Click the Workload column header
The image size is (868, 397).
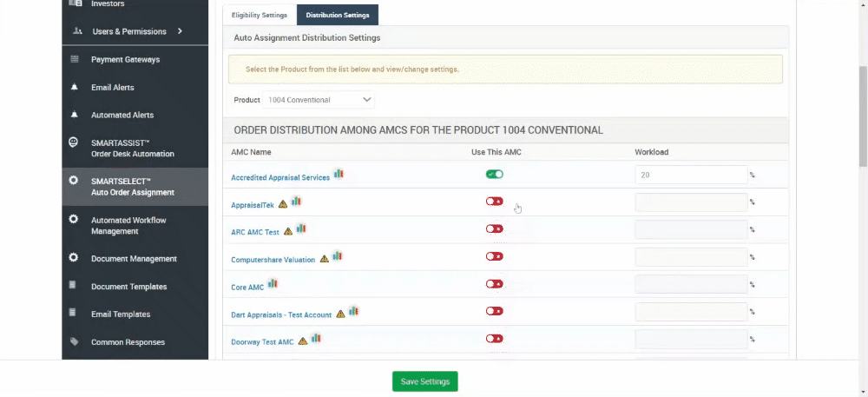pyautogui.click(x=652, y=152)
